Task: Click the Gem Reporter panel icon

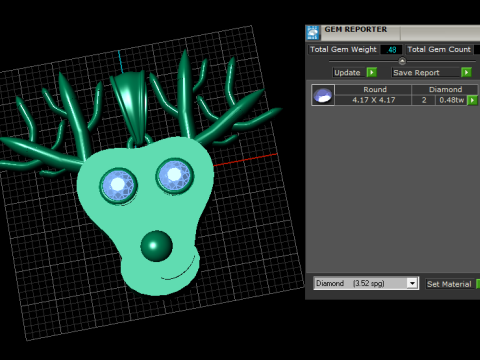Action: [313, 33]
